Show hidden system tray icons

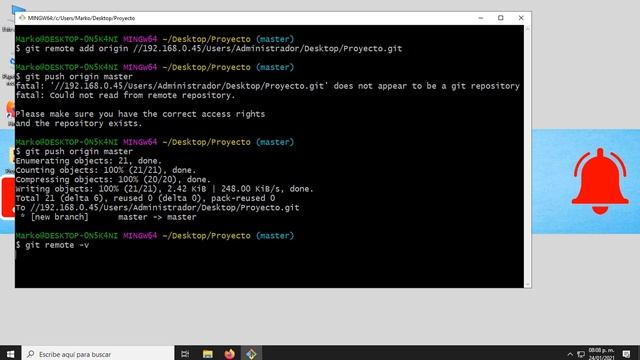[570, 354]
